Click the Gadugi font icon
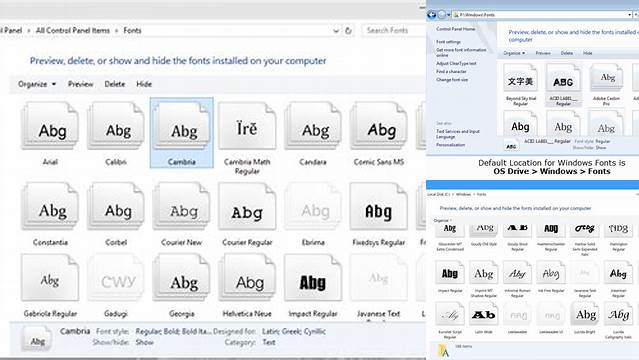 [116, 278]
